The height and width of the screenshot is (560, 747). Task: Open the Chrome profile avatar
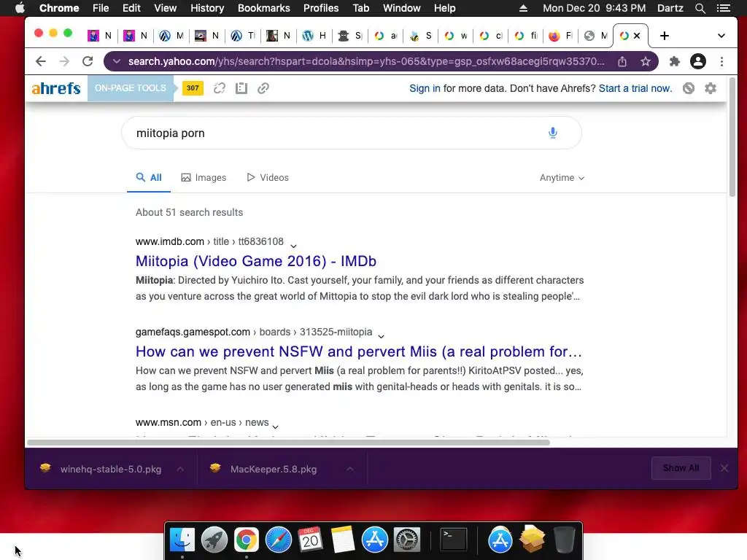tap(698, 61)
